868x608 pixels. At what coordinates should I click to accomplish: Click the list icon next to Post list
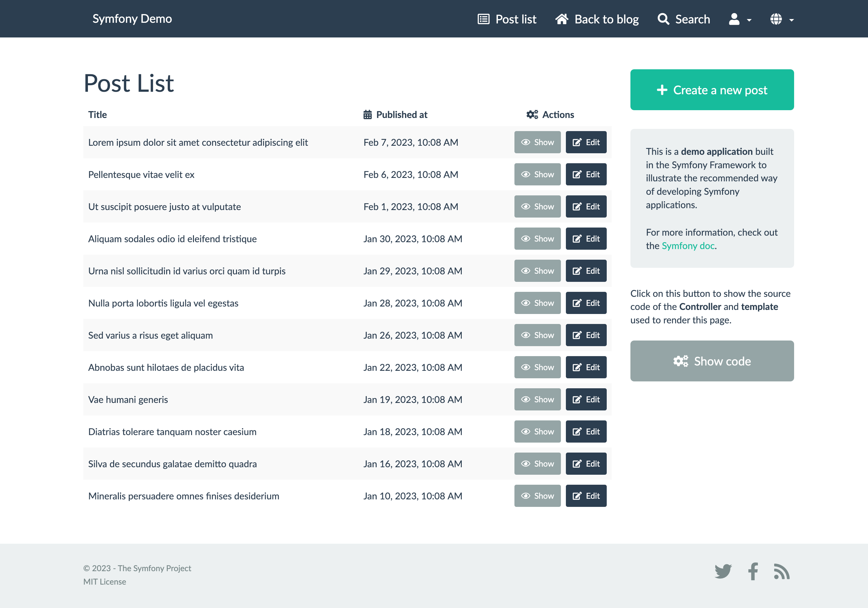[484, 19]
